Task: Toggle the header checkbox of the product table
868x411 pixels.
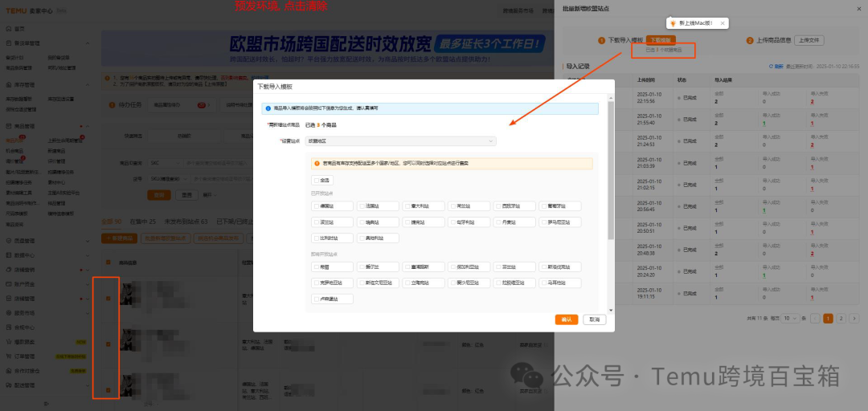Action: pos(108,262)
